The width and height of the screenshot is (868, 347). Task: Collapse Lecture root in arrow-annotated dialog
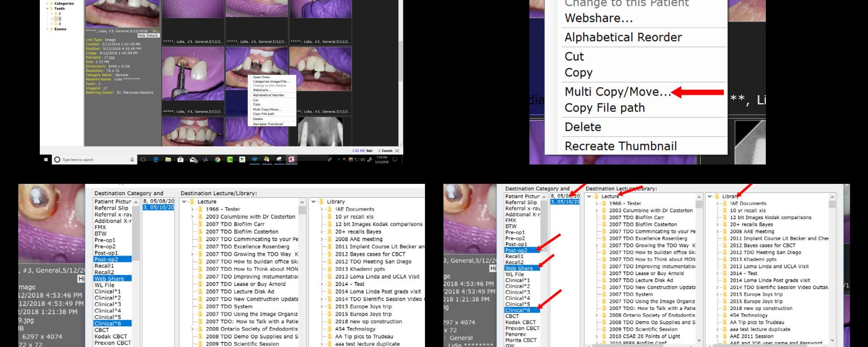click(590, 197)
